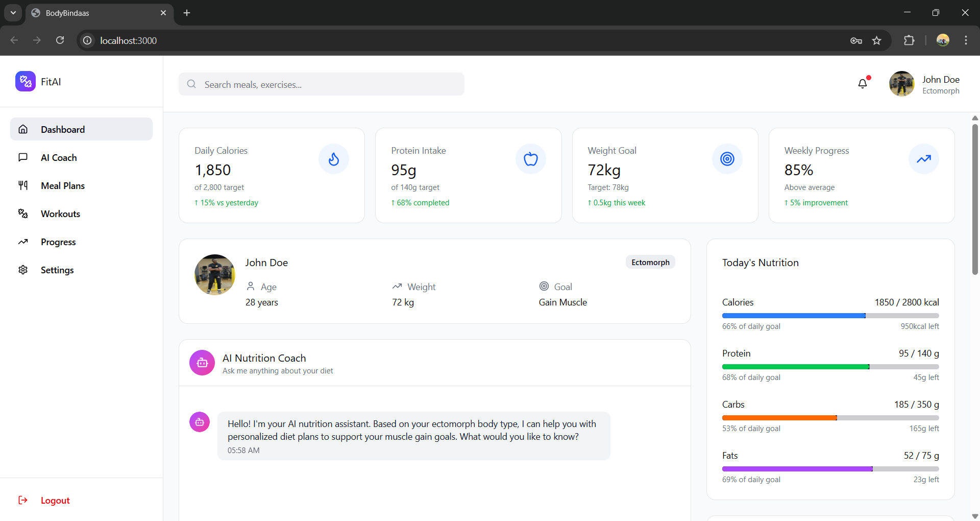Viewport: 980px width, 521px height.
Task: Bookmark this page with star icon
Action: click(x=876, y=40)
